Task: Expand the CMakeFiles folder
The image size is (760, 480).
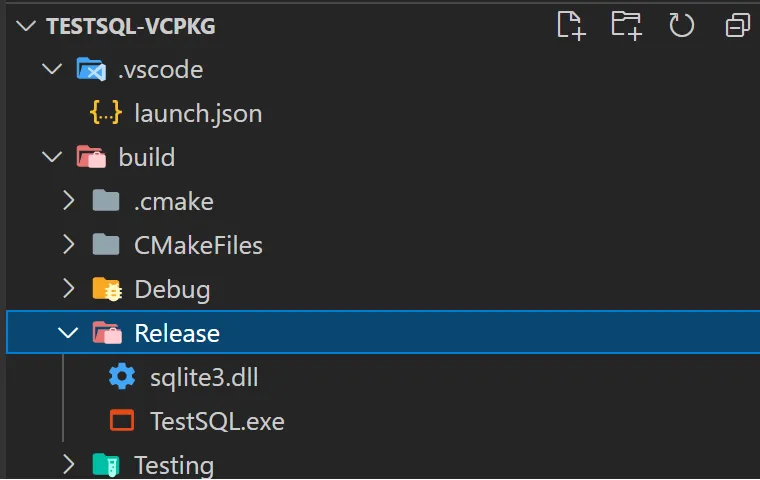Action: coord(69,244)
